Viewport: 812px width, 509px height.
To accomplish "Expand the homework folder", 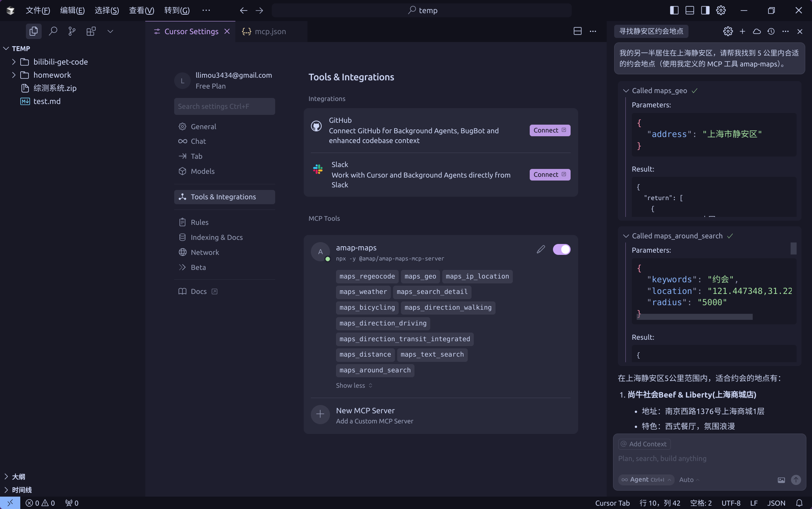I will pos(52,75).
